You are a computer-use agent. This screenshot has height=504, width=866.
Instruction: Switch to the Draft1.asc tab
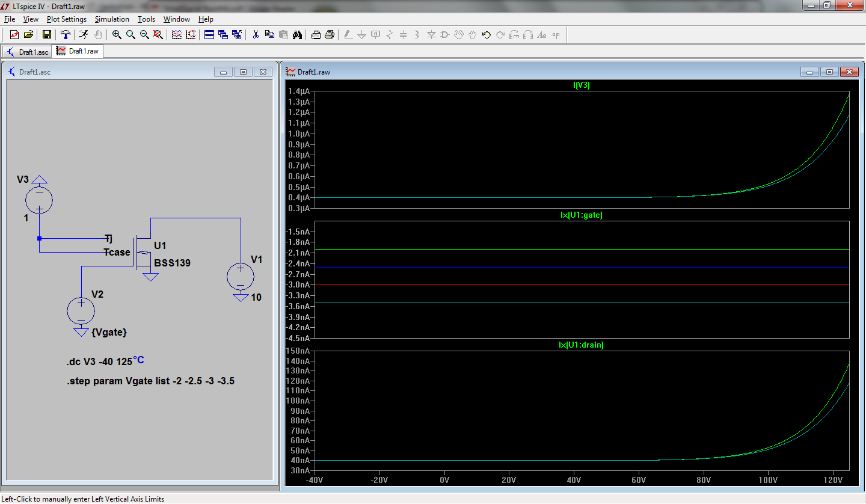tap(28, 52)
